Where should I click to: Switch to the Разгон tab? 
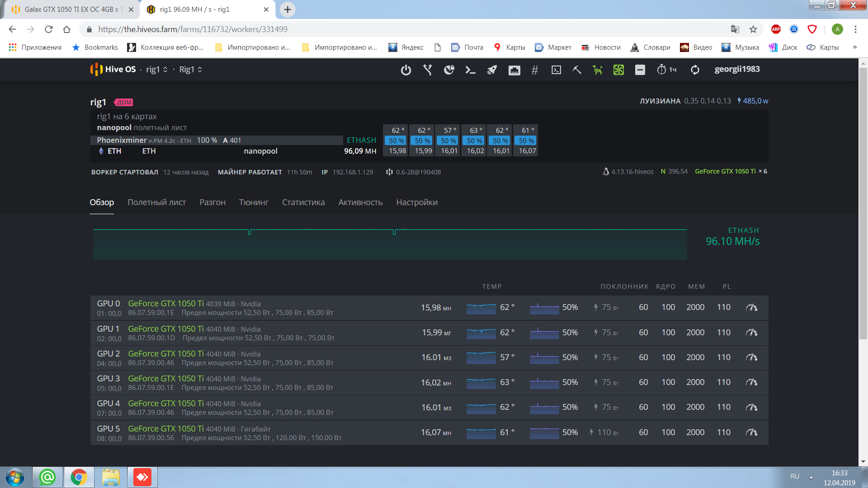click(x=212, y=202)
